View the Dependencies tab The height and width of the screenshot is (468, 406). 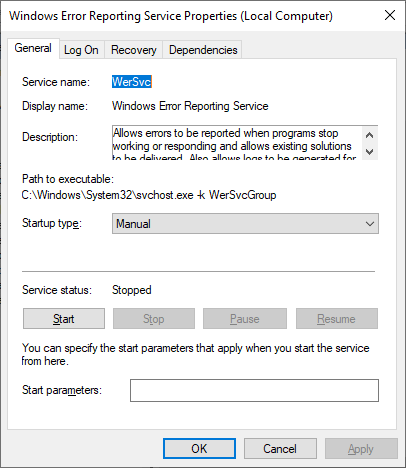[203, 50]
